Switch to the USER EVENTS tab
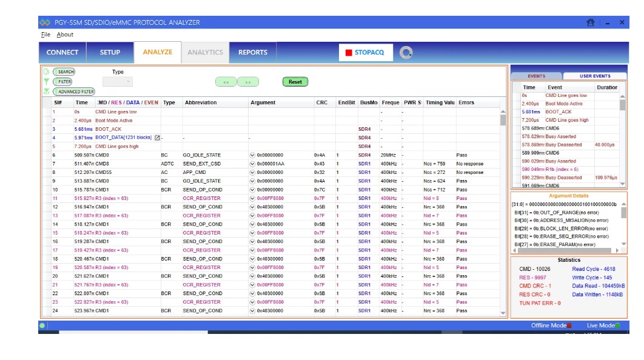The width and height of the screenshot is (644, 360). [595, 76]
